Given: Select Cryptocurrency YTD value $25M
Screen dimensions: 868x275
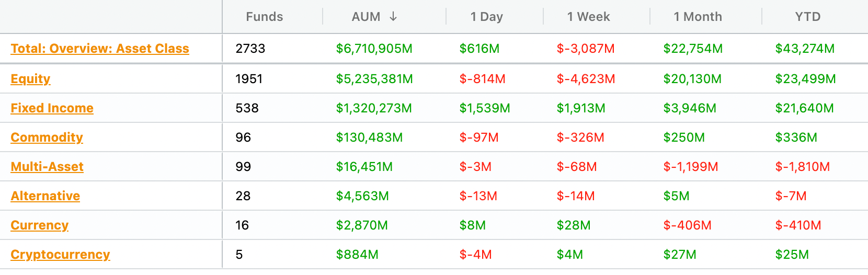Looking at the screenshot, I should tap(792, 255).
